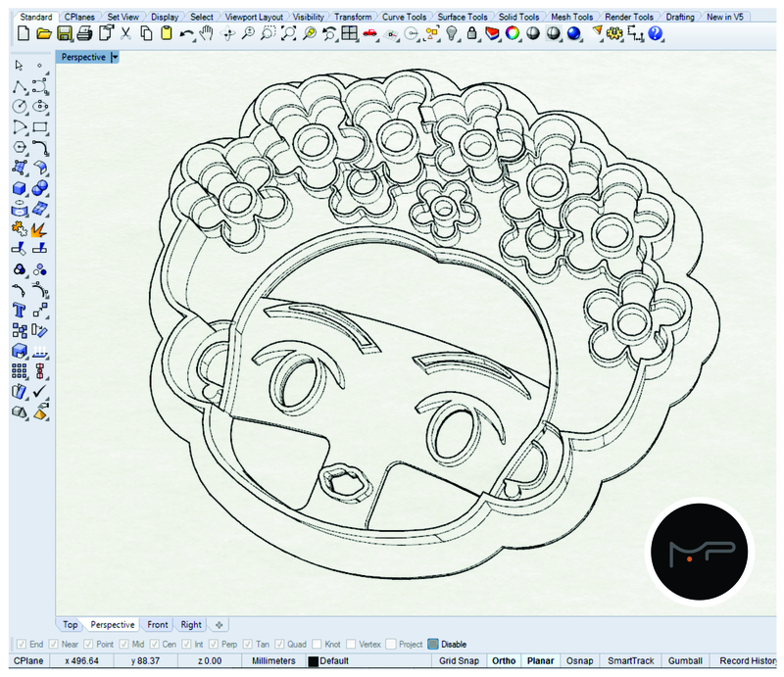Image resolution: width=784 pixels, height=677 pixels.
Task: Open an existing file from the toolbar
Action: pyautogui.click(x=42, y=32)
